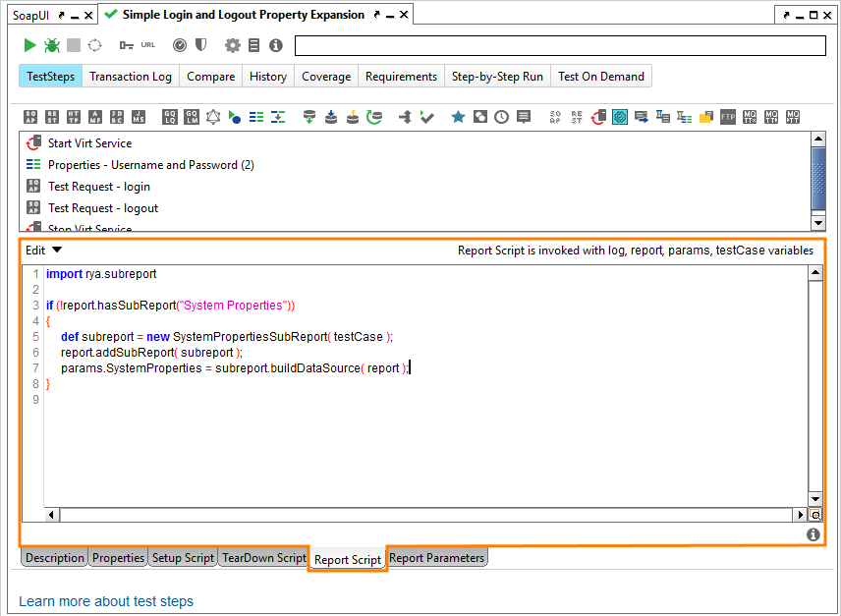Click down arrow of editor vertical scrollbar
841x616 pixels.
click(x=815, y=499)
